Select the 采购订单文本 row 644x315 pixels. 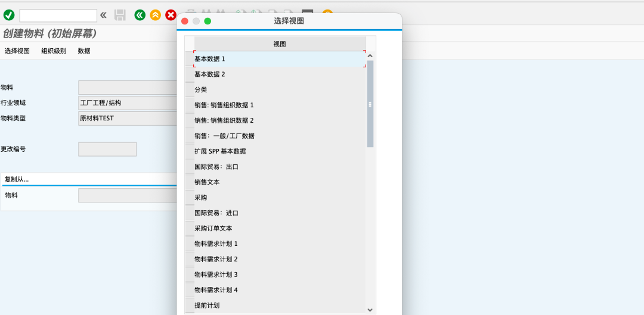280,229
